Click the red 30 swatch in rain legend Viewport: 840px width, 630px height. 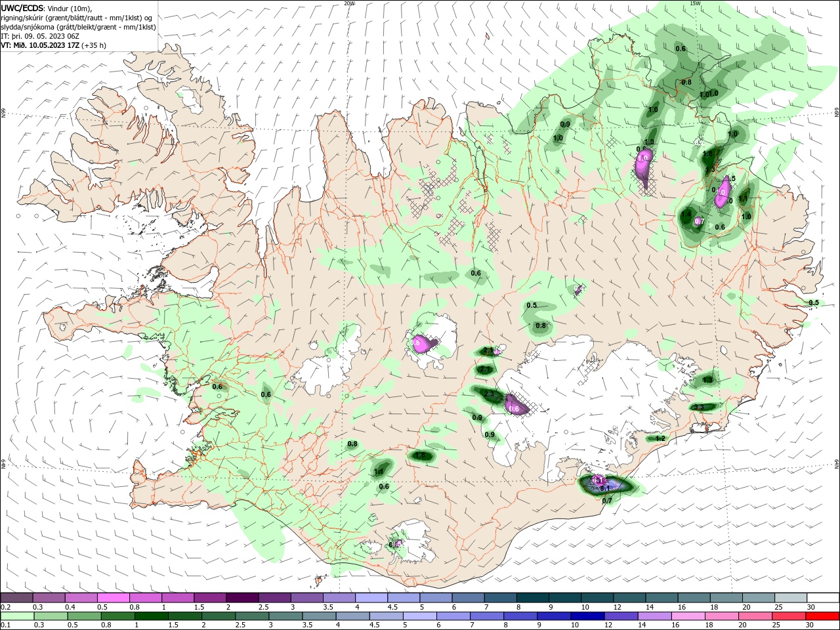coord(823,616)
